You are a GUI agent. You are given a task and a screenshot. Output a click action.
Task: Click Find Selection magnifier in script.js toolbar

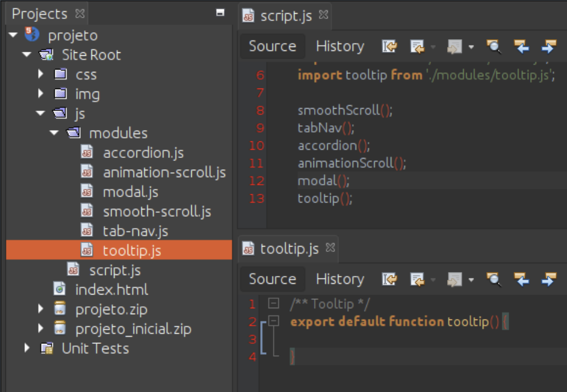pyautogui.click(x=494, y=46)
